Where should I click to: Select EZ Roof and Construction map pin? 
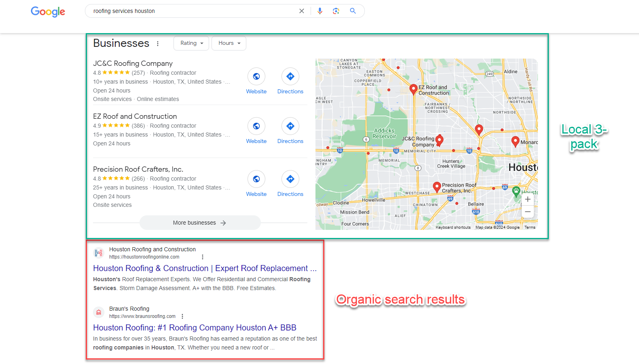pos(413,89)
